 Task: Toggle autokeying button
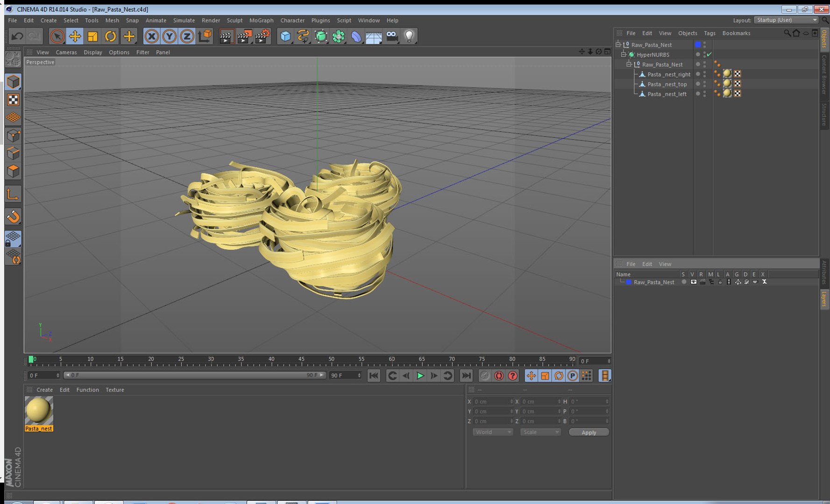point(499,376)
